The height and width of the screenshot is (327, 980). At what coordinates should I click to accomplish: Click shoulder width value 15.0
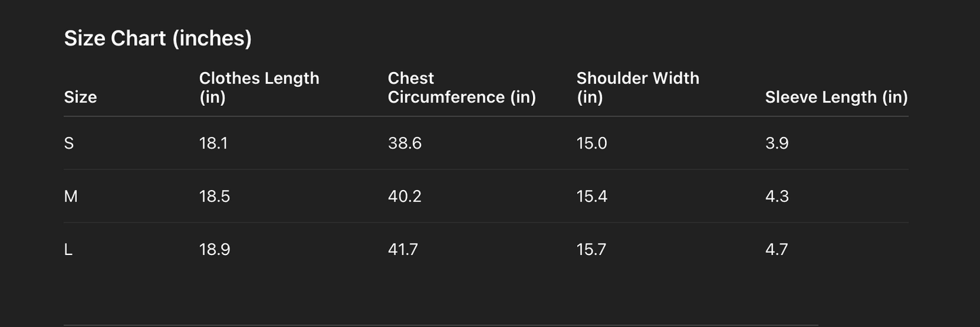point(591,143)
